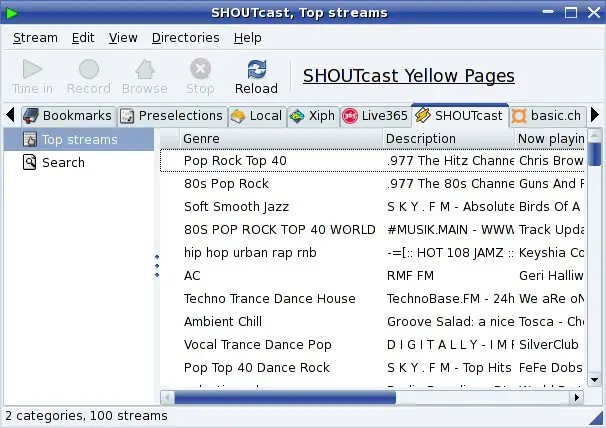Click the Local tab icon
Viewport: 606px width, 428px height.
click(x=238, y=116)
